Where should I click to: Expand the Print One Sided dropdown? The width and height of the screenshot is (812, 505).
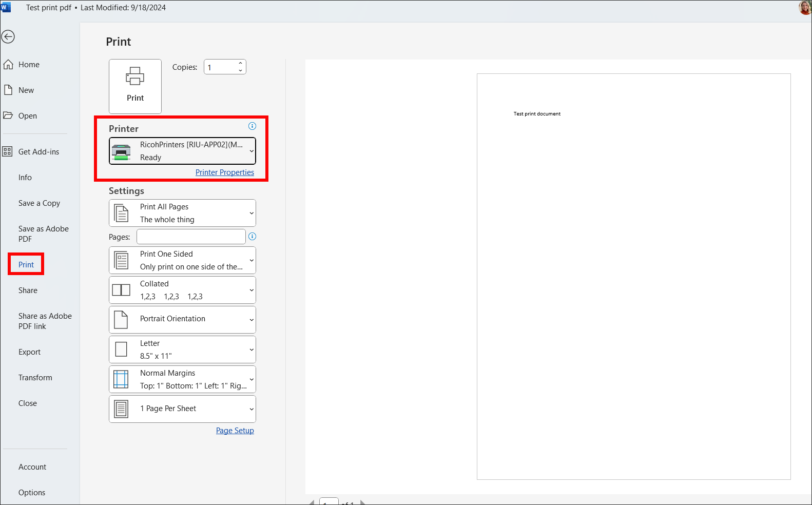pyautogui.click(x=252, y=260)
